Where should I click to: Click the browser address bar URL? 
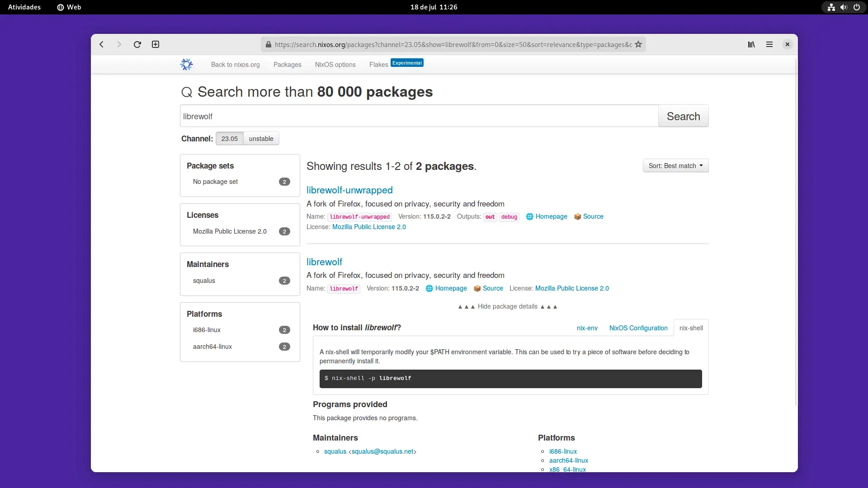click(453, 44)
